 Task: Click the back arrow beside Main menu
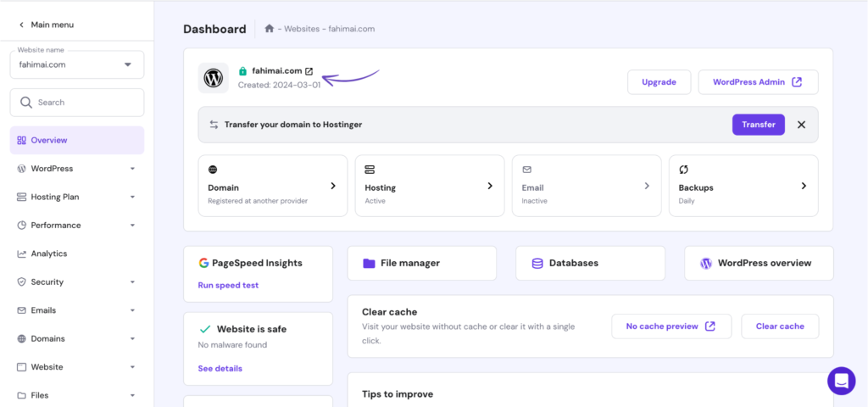[x=21, y=25]
